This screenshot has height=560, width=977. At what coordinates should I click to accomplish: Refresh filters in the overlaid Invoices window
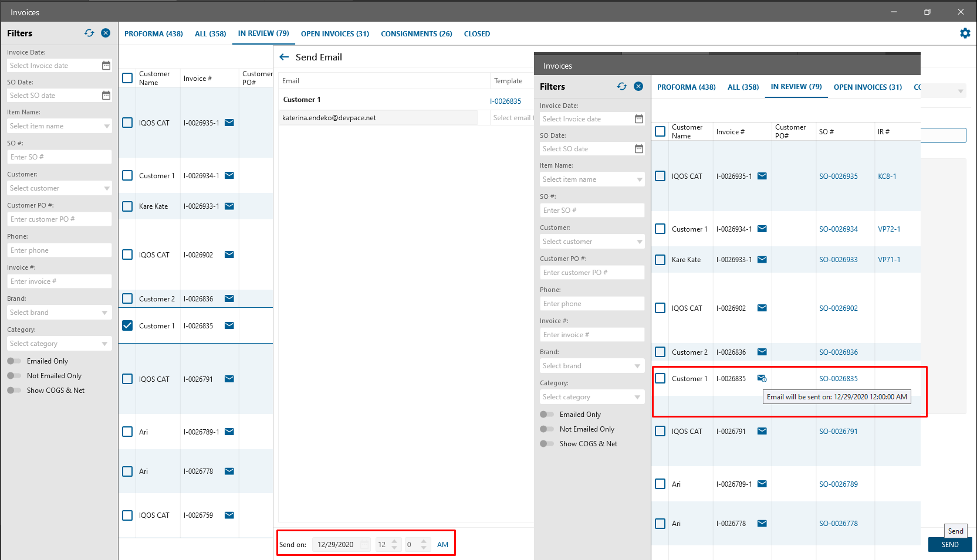tap(622, 87)
